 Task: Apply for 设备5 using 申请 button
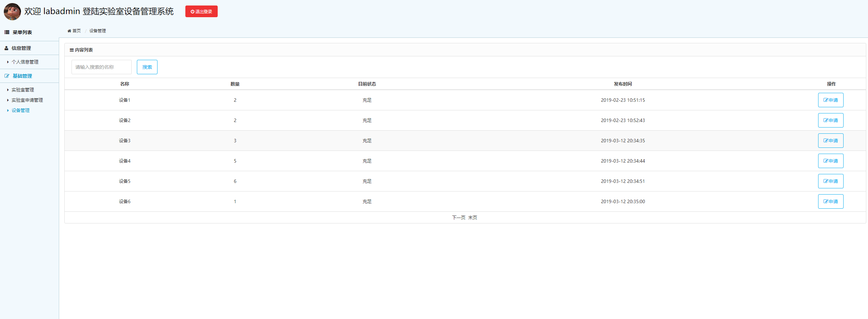click(x=831, y=181)
